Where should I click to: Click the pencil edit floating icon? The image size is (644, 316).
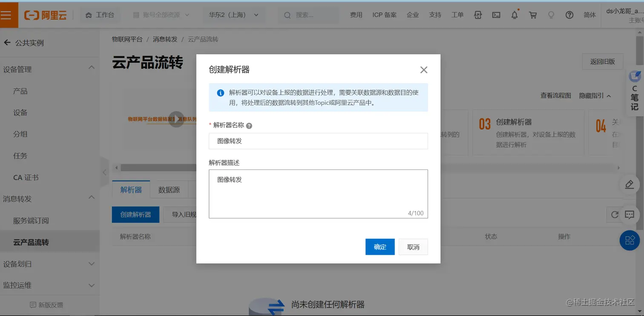click(629, 184)
